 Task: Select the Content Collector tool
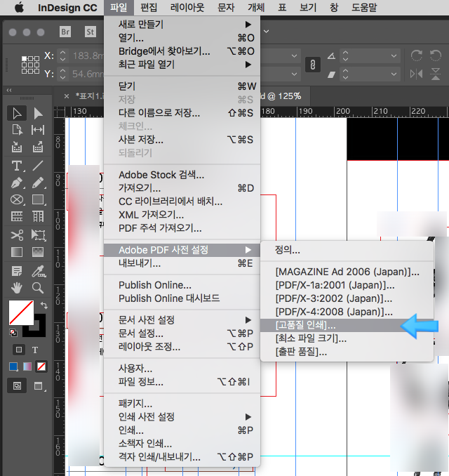point(17,147)
